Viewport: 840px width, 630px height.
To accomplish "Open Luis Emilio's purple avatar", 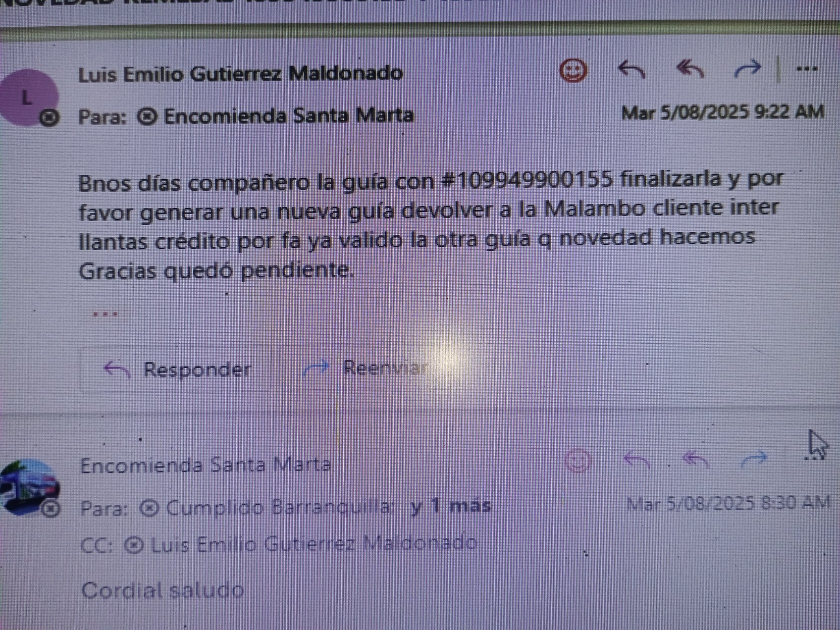I will coord(28,98).
